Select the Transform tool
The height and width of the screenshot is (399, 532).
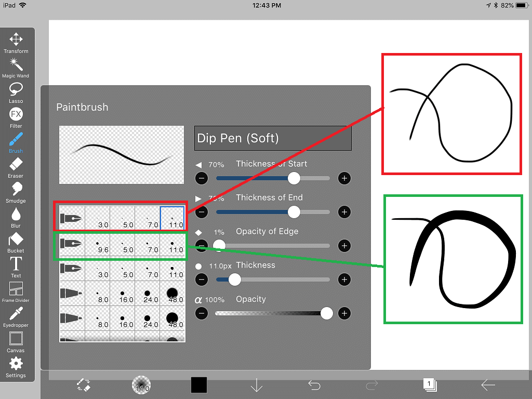click(16, 43)
